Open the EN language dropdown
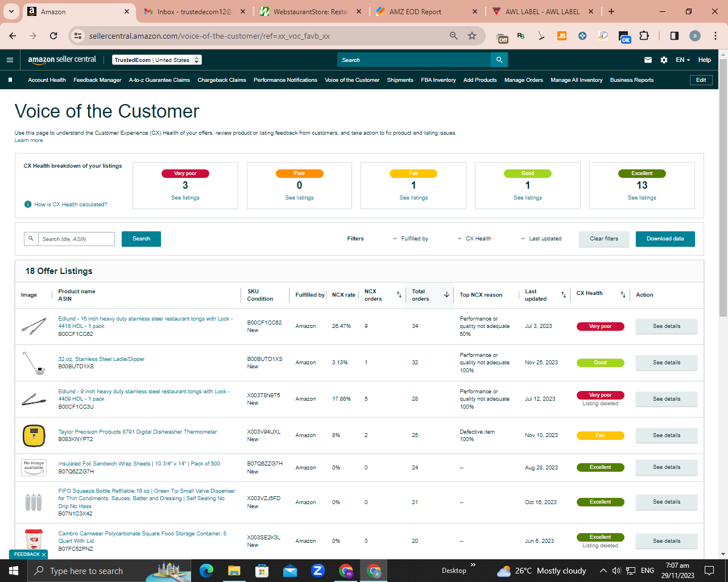The image size is (728, 582). [x=682, y=60]
